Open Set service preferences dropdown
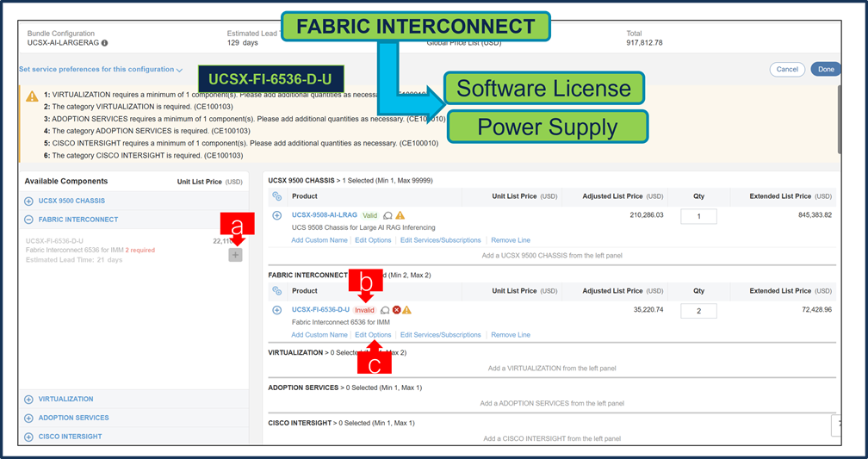Screen dimensions: 868x459 pos(101,70)
